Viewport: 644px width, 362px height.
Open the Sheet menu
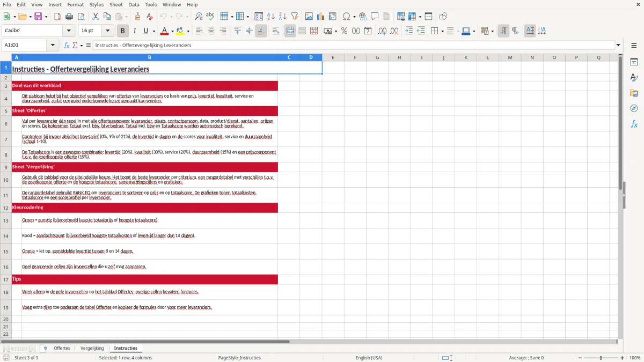point(116,4)
